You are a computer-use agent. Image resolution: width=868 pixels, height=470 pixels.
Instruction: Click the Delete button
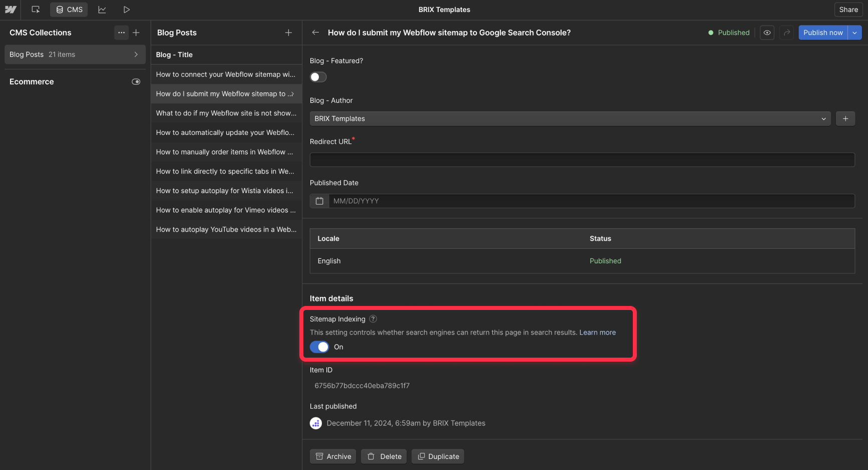(x=384, y=456)
